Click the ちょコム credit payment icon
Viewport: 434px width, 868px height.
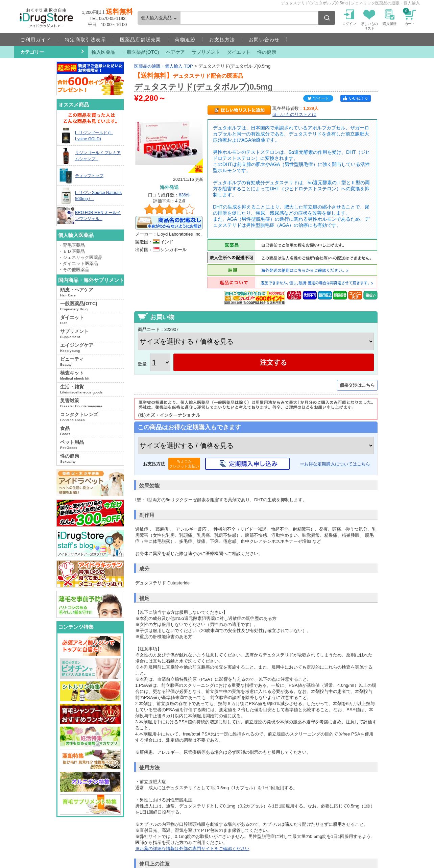click(294, 295)
